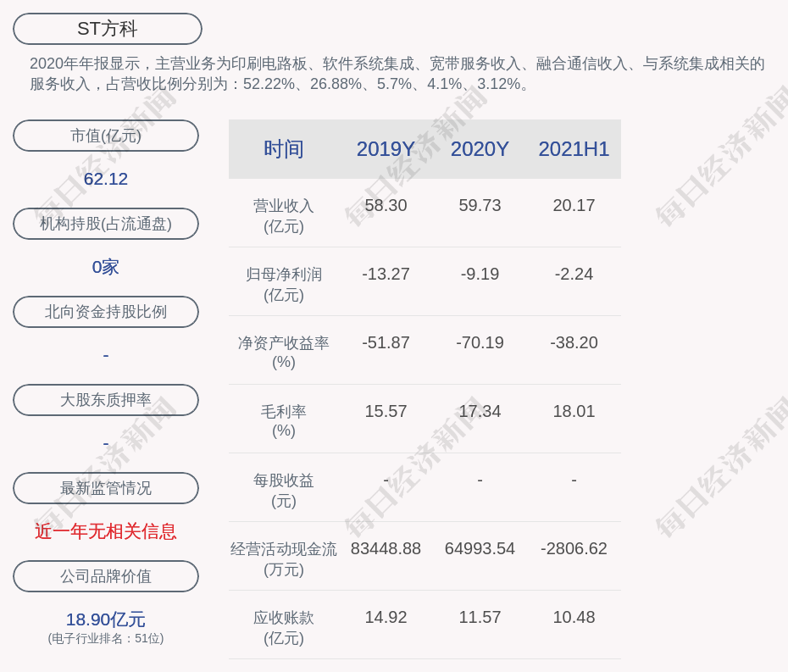Click the 时间 table header

pos(284,149)
